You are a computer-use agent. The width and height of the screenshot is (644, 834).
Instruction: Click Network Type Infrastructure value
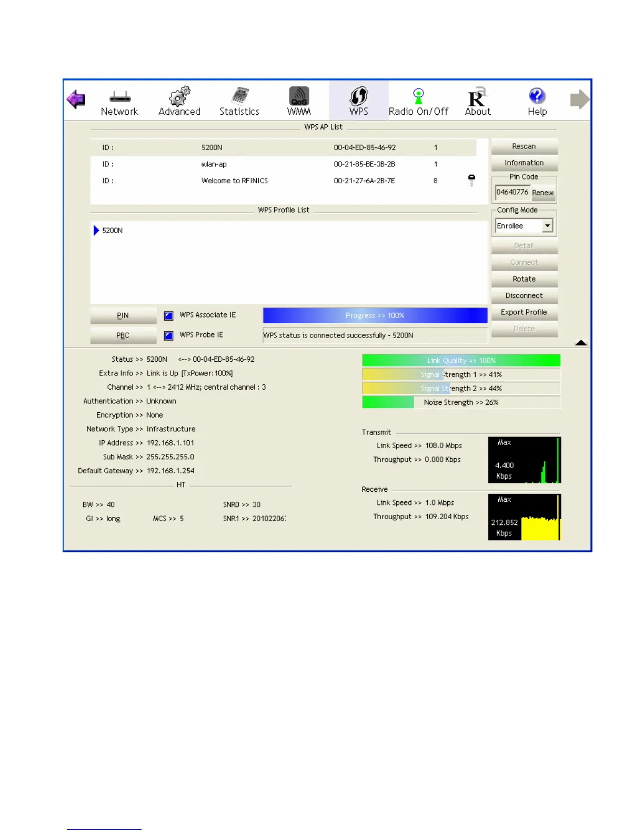tap(171, 429)
